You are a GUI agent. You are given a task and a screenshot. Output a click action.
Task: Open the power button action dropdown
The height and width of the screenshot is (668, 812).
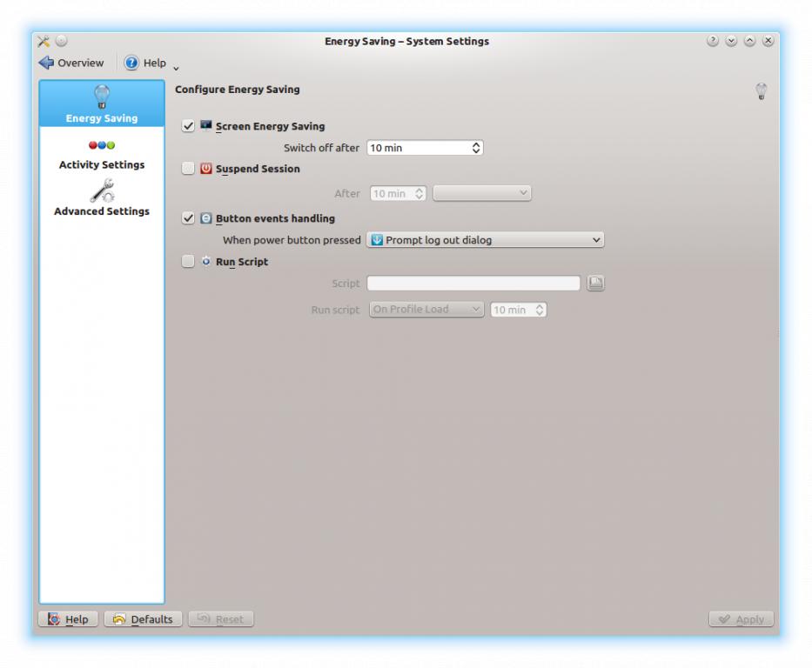coord(485,240)
